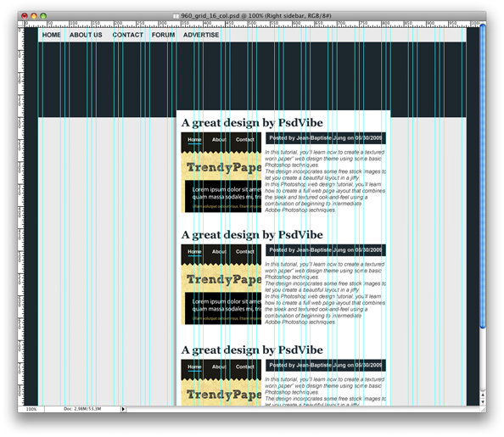Click the first TrendyPaper post thumbnail

221,172
